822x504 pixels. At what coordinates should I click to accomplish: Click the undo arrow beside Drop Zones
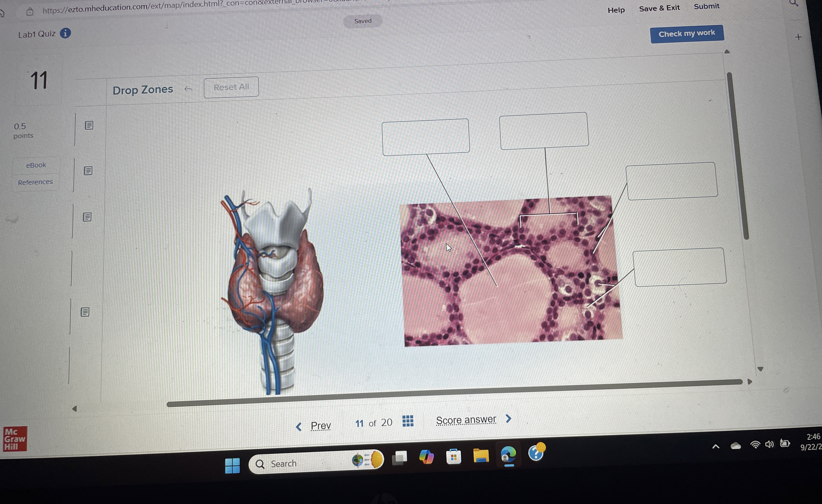coord(189,89)
